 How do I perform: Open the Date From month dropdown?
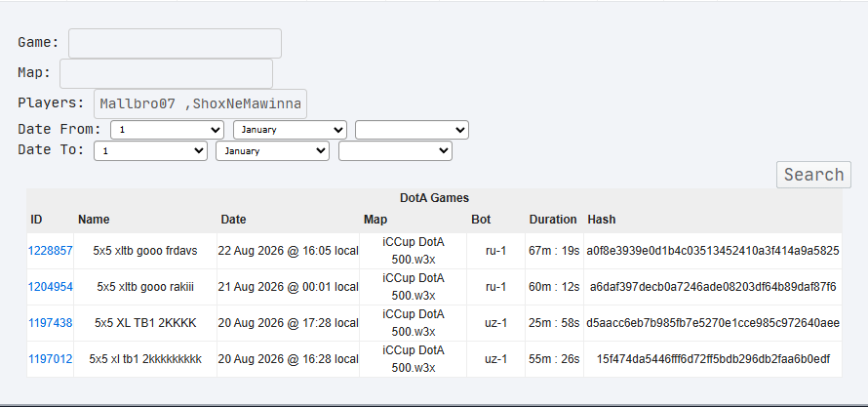coord(290,130)
